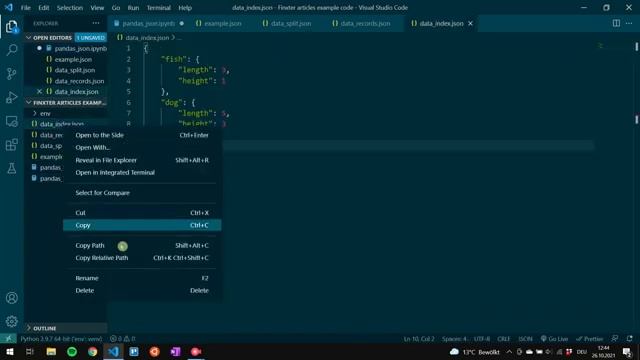Open the Run and Debug view
Viewport: 640px width, 360px height.
(x=12, y=98)
